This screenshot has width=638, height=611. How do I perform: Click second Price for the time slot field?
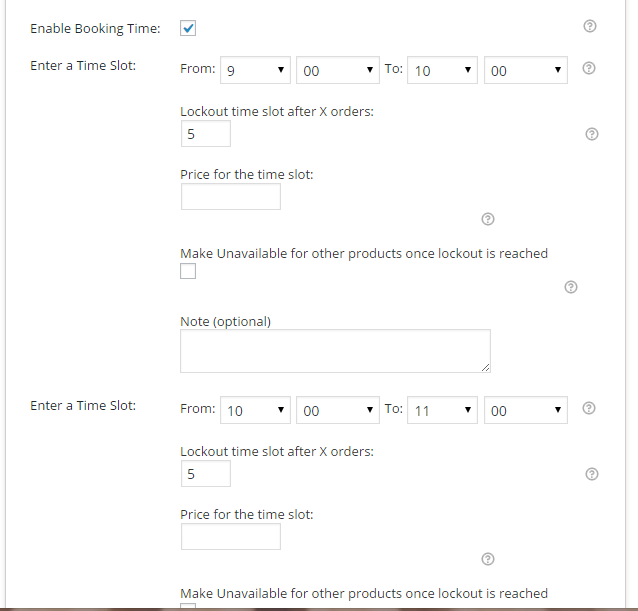231,537
